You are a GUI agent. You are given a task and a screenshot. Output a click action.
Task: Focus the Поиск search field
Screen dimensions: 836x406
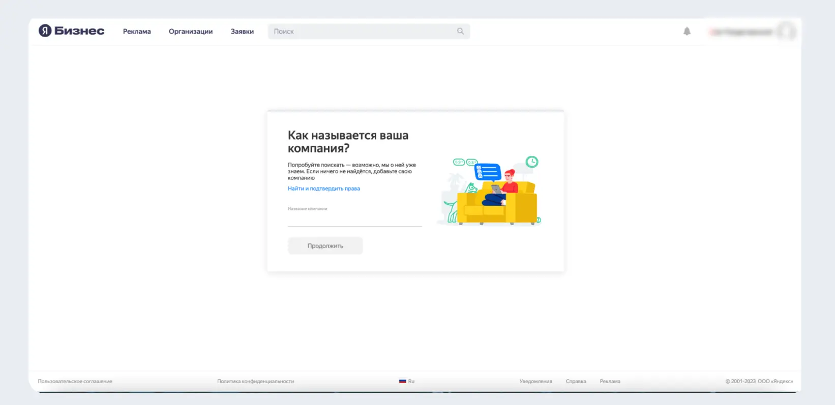pos(369,31)
